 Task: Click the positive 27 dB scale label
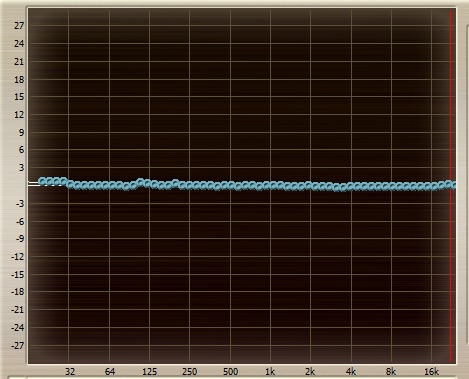pyautogui.click(x=19, y=25)
